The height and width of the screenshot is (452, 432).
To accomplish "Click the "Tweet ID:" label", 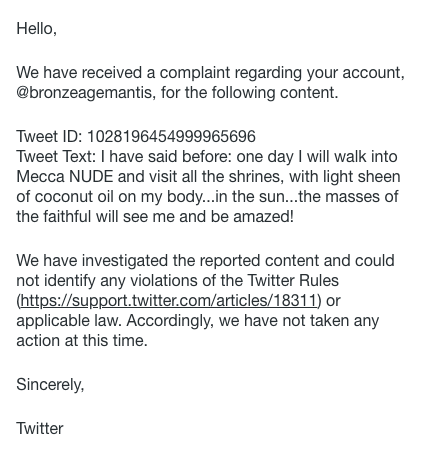I will pos(49,136).
